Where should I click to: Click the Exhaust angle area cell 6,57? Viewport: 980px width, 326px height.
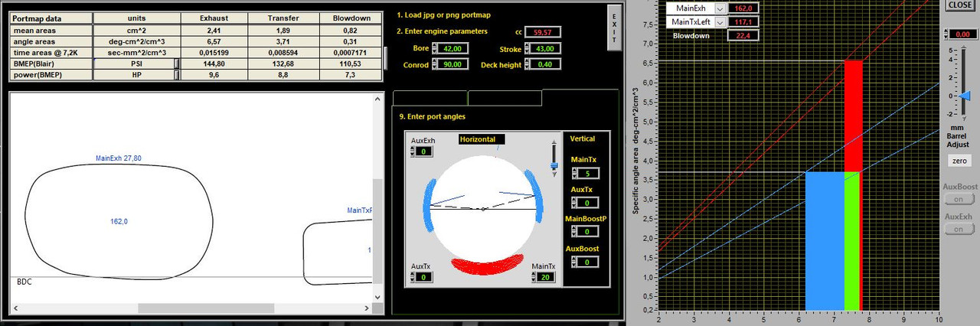[x=214, y=40]
